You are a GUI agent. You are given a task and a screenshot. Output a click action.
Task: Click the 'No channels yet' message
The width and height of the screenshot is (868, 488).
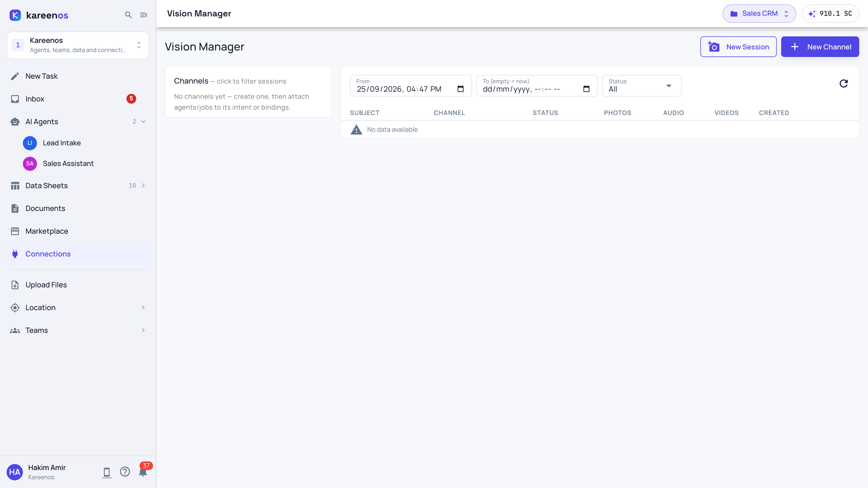[242, 102]
